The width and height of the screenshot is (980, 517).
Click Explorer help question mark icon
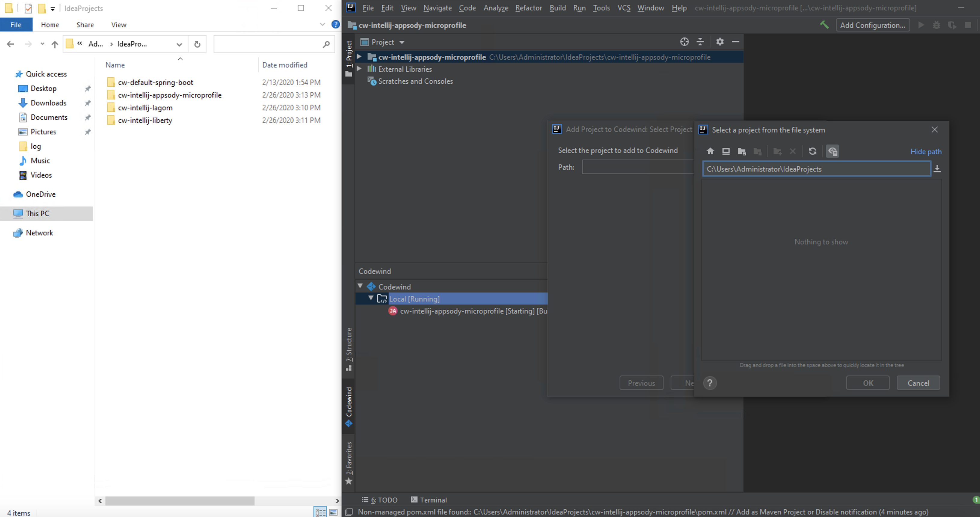pyautogui.click(x=335, y=24)
